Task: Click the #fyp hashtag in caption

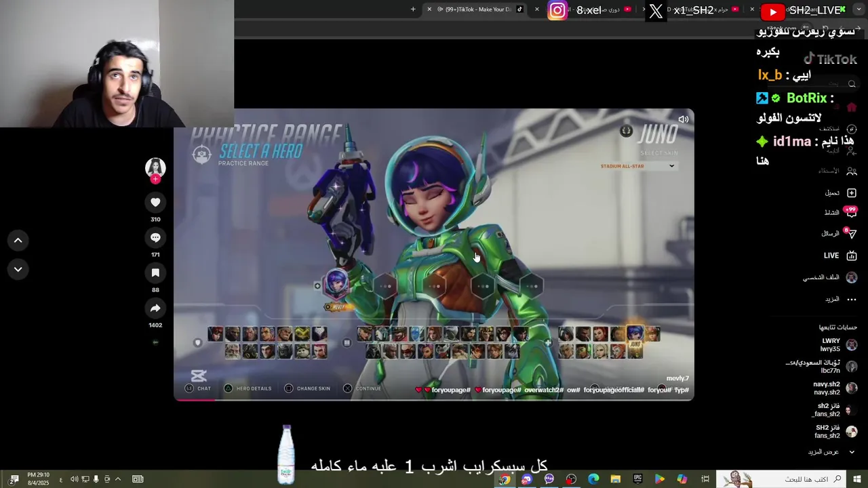Action: click(682, 390)
